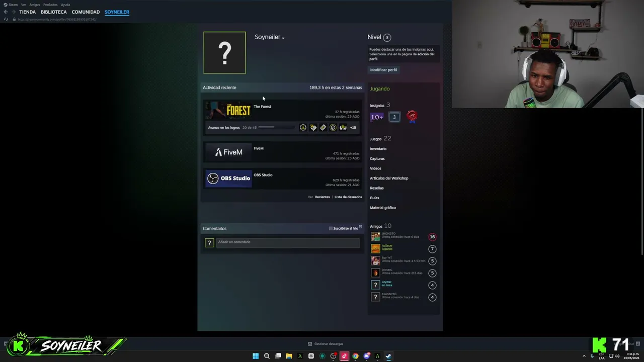Open the COMUNIDAD tab

click(x=86, y=12)
